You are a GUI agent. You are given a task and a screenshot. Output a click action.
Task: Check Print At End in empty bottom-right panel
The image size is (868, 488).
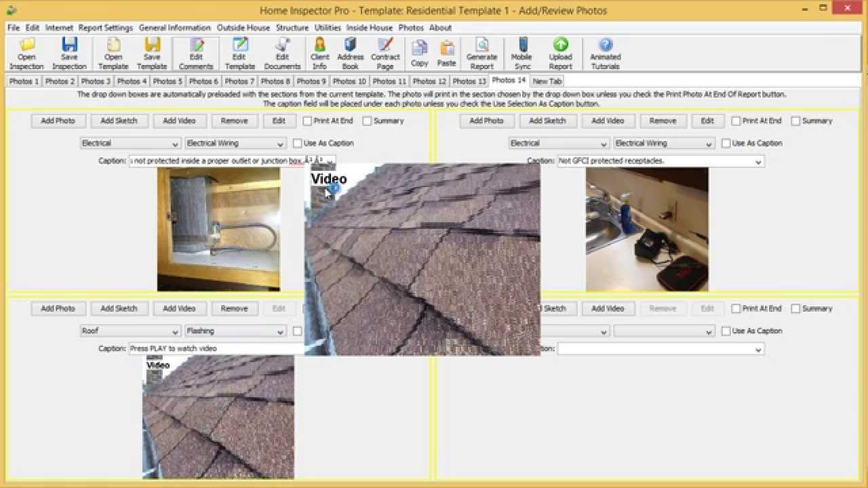pos(736,308)
